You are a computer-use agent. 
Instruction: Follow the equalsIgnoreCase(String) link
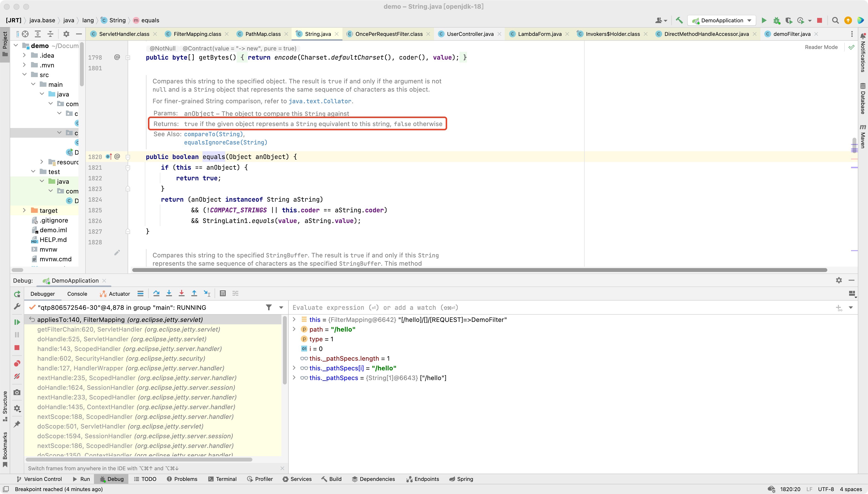[226, 143]
